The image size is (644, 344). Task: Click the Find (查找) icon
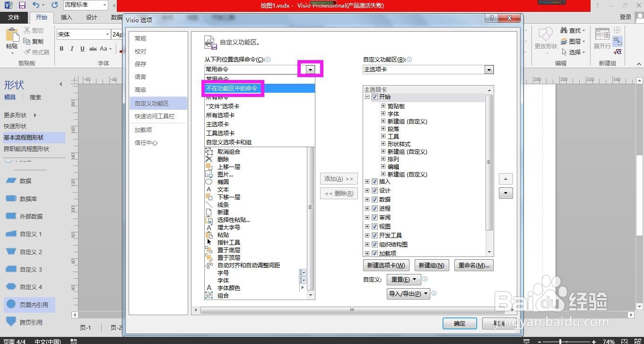(x=564, y=30)
